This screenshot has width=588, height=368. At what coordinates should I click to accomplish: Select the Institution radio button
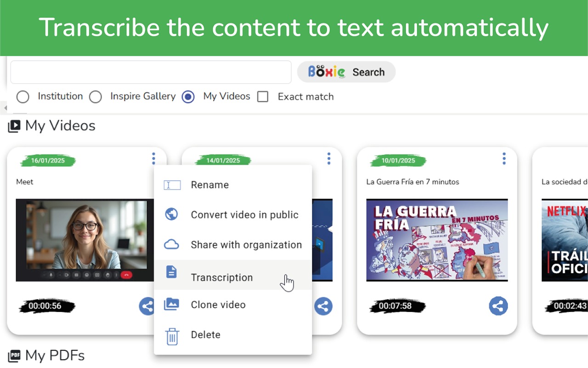click(23, 97)
